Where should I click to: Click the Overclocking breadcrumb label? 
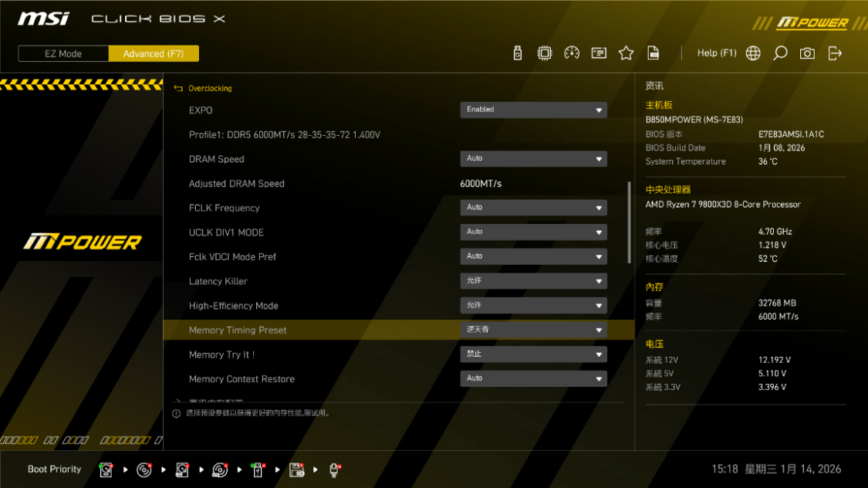(x=210, y=89)
